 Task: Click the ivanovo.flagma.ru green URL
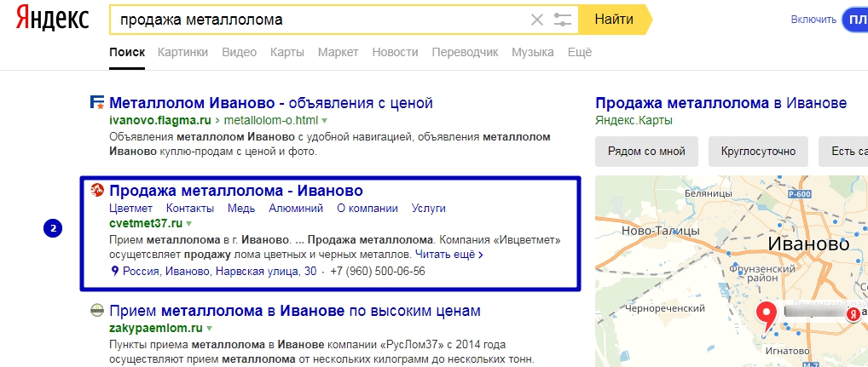160,120
